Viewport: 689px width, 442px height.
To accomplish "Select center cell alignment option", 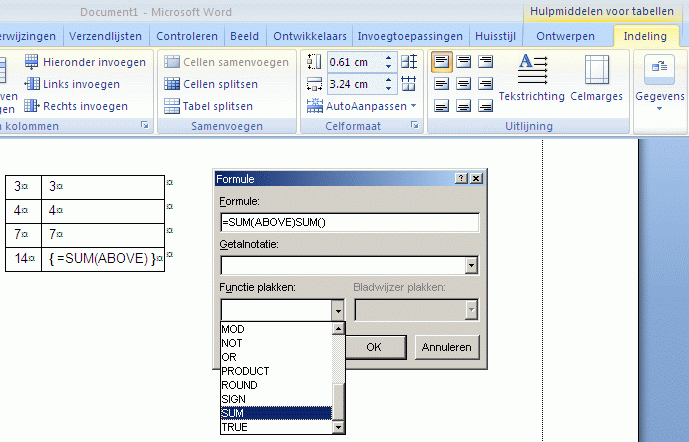I will [463, 84].
